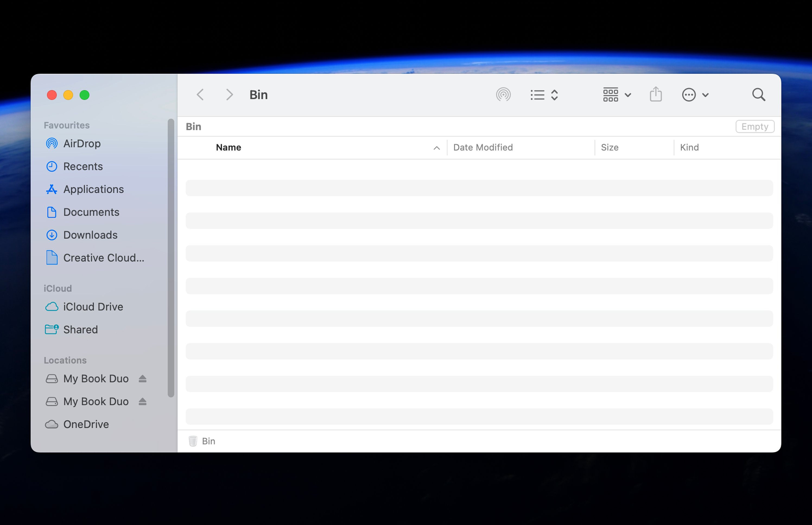Open the Share toolbar icon
This screenshot has width=812, height=525.
655,94
